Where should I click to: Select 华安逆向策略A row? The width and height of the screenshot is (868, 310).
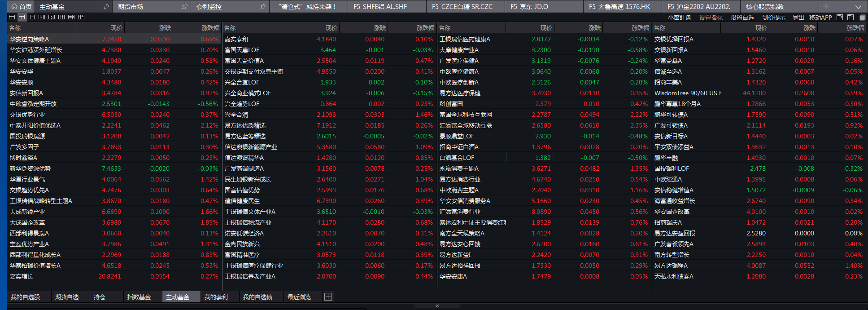click(x=114, y=39)
